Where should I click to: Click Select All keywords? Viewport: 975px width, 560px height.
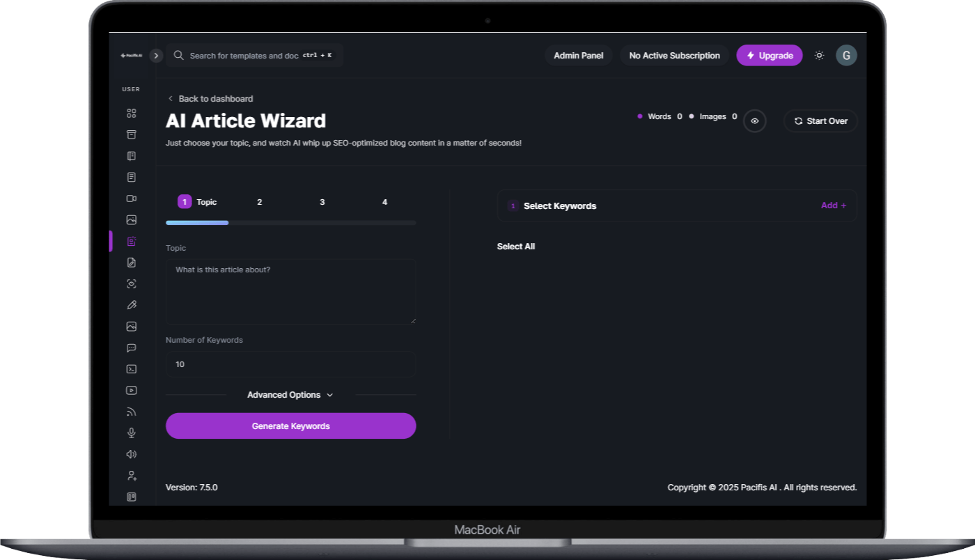click(x=516, y=247)
